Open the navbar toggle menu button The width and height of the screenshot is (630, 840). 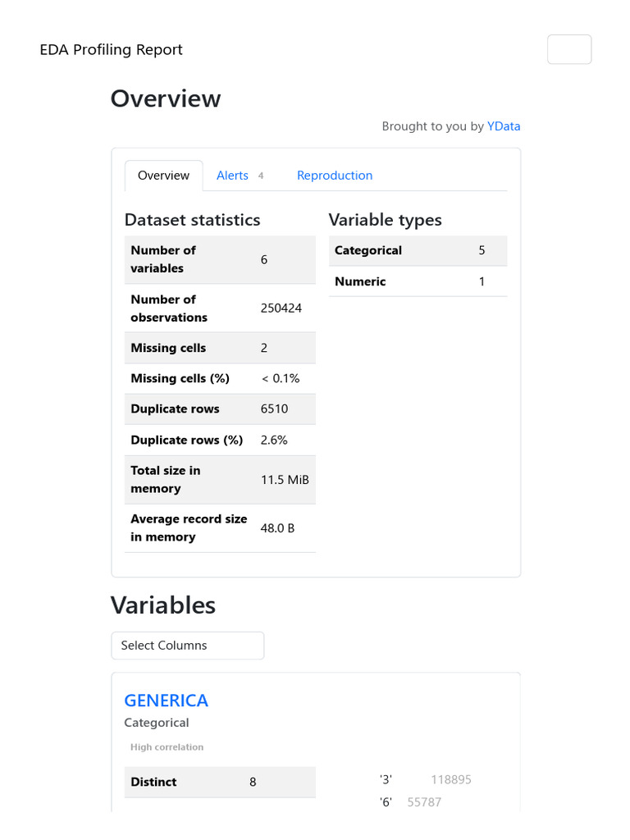point(569,49)
